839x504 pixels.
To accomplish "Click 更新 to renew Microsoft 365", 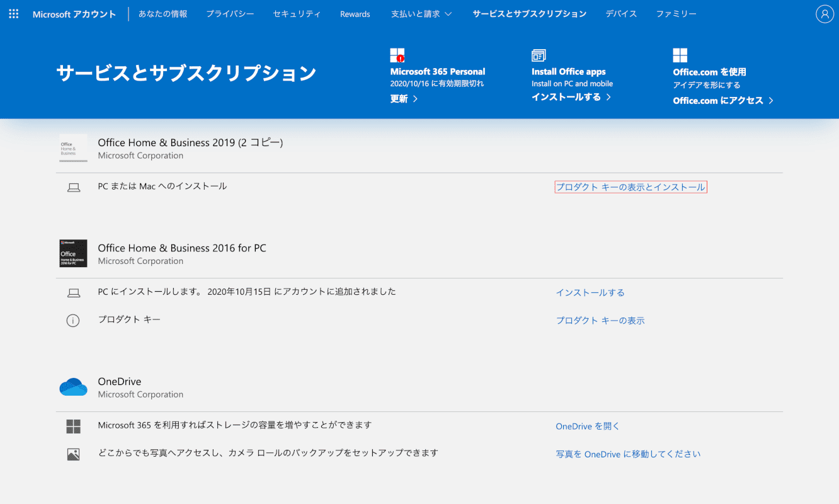I will [x=404, y=99].
